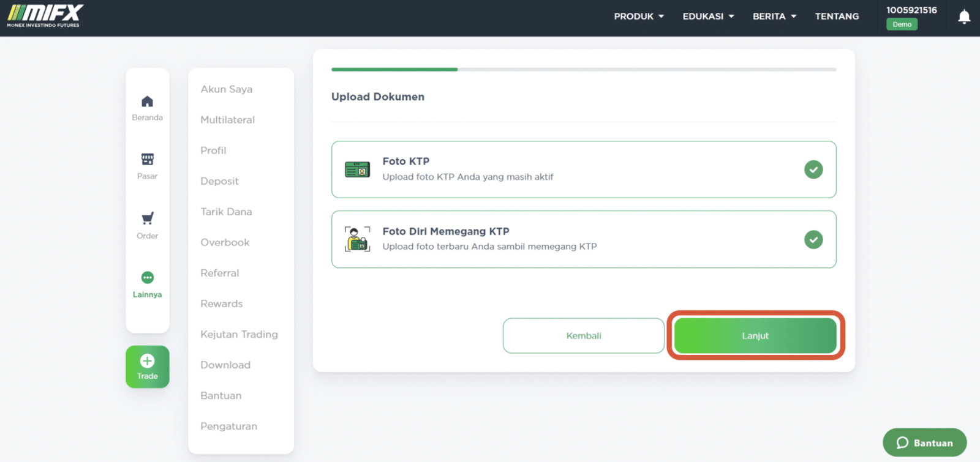
Task: Click the MIFX logo
Action: (x=45, y=16)
